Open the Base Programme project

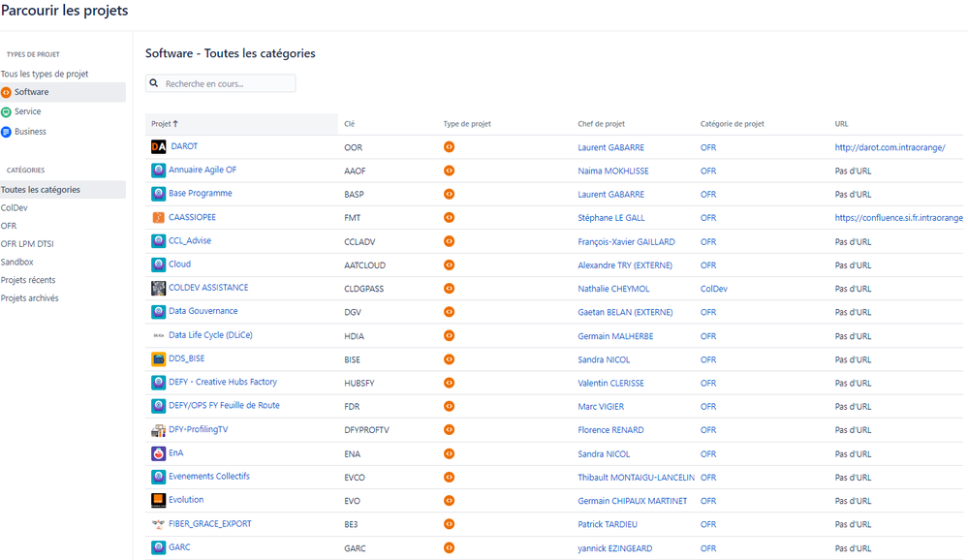201,193
